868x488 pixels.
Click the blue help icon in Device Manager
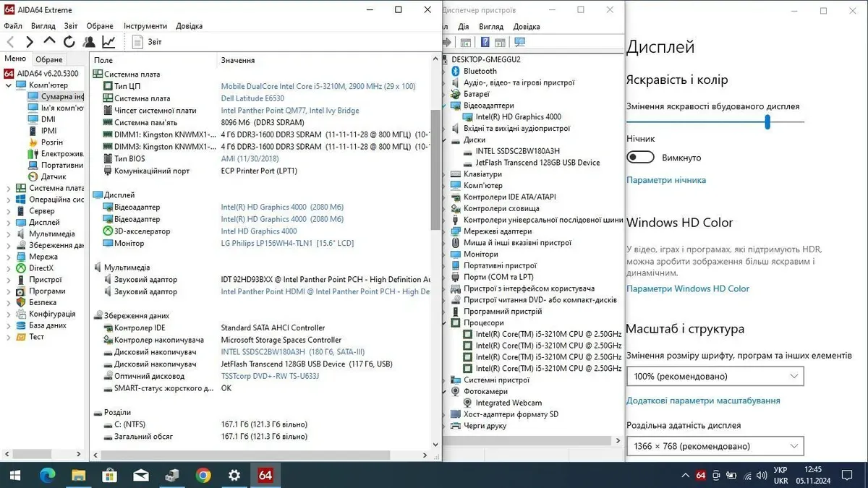[485, 42]
